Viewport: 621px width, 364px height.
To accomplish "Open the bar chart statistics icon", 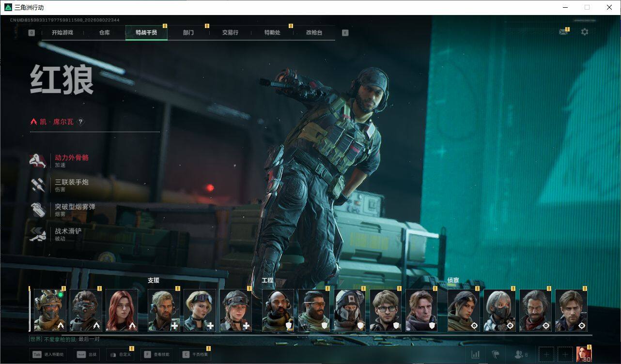I will pyautogui.click(x=475, y=355).
